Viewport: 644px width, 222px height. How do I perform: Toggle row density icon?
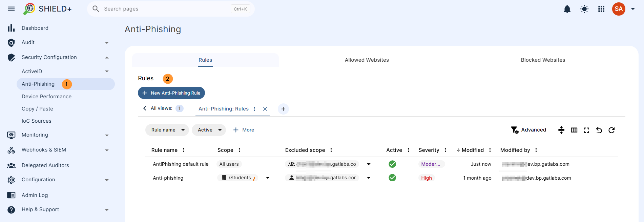pyautogui.click(x=561, y=130)
